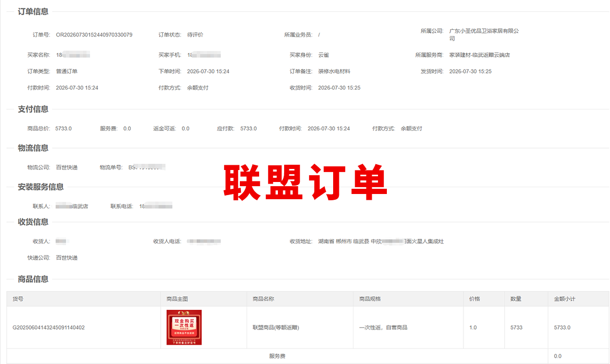Click item number G2025060414324509114 0402
Screen dimensions: 610x364
pyautogui.click(x=48, y=327)
